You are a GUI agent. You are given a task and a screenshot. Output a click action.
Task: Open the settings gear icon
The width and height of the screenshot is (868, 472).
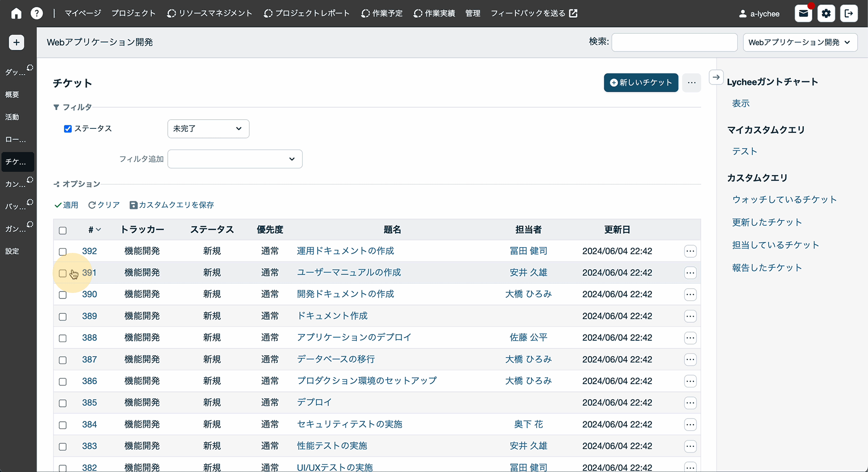826,14
